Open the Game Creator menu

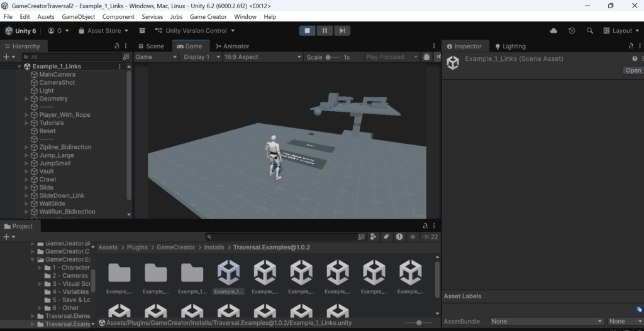(x=208, y=17)
